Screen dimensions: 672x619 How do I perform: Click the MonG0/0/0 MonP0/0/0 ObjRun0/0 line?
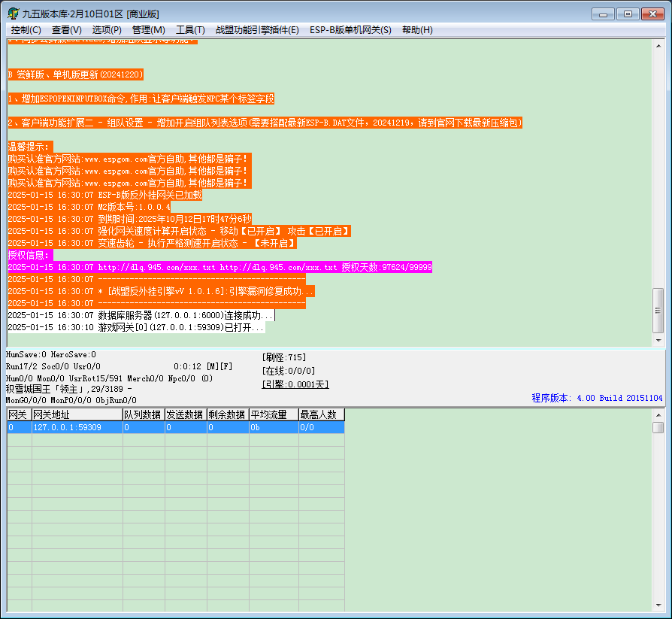(71, 400)
